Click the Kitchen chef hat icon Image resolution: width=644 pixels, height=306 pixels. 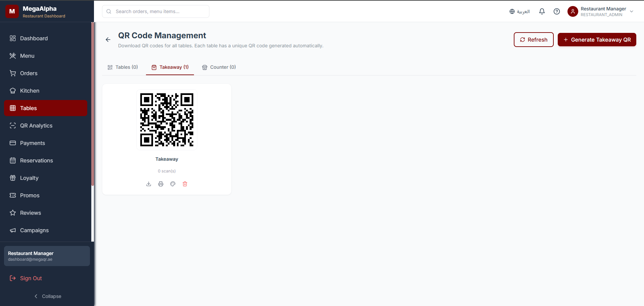pyautogui.click(x=13, y=91)
